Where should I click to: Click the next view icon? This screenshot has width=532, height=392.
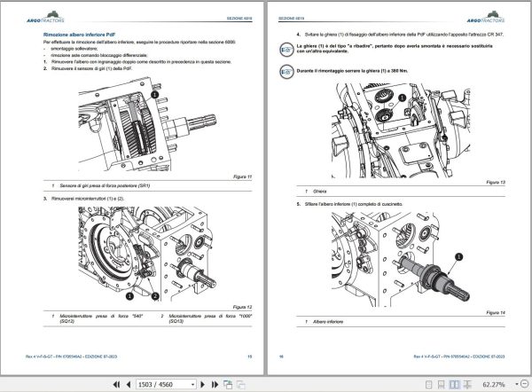[x=241, y=385]
